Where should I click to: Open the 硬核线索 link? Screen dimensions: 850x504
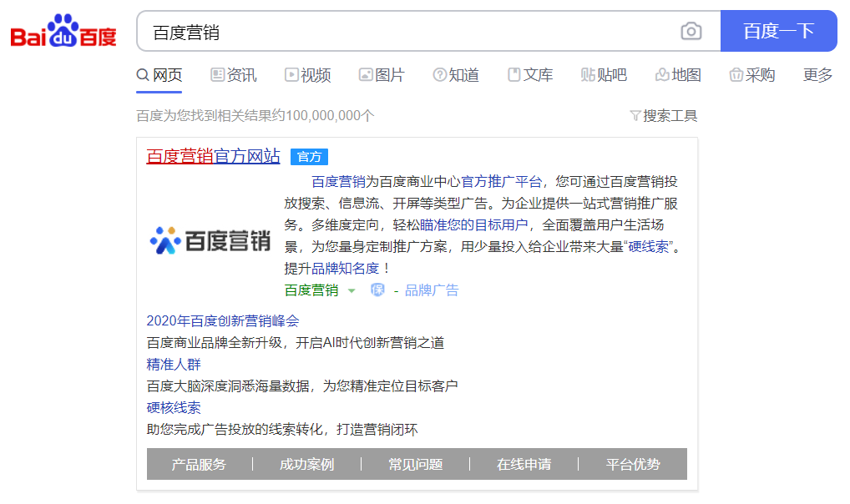(174, 407)
